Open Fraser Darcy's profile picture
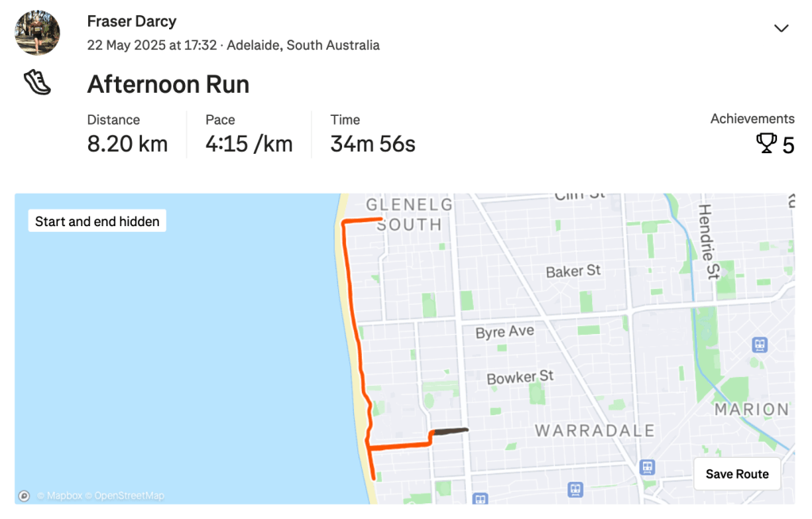 point(37,33)
